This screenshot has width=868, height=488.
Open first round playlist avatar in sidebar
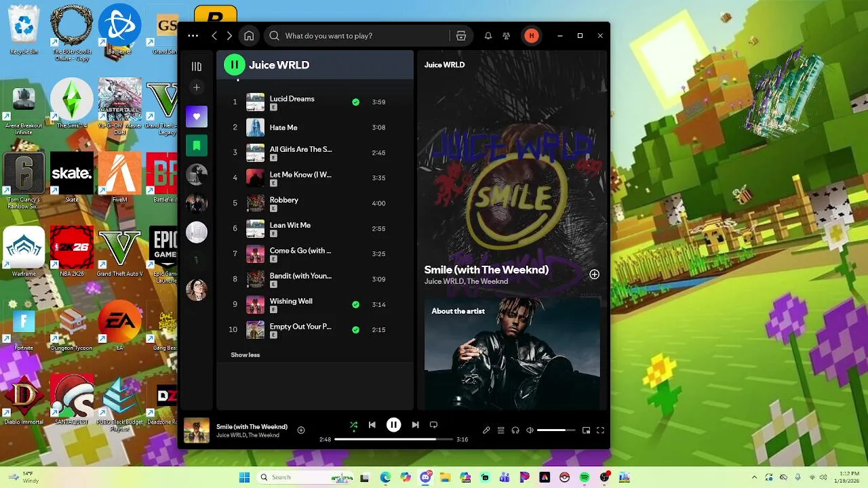click(197, 174)
